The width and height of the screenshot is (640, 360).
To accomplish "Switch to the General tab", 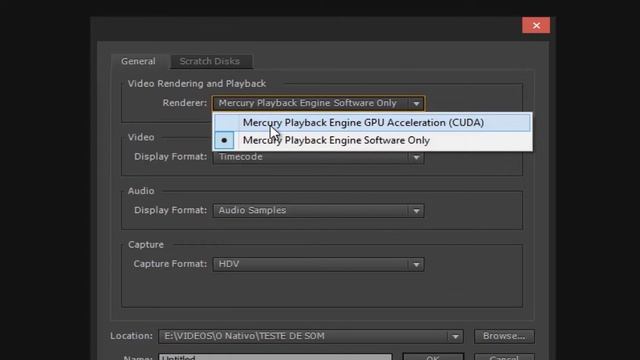I will [138, 61].
